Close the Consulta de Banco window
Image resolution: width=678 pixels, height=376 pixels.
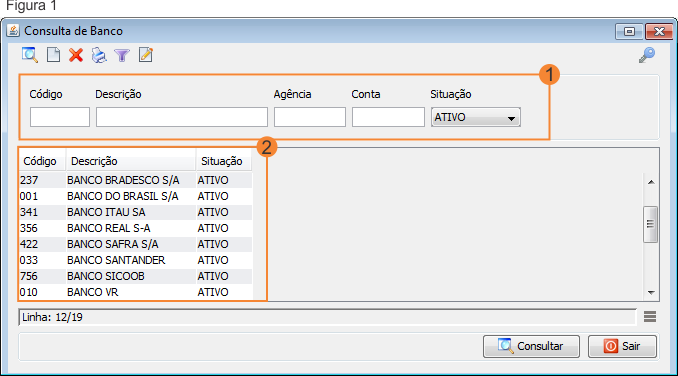659,32
